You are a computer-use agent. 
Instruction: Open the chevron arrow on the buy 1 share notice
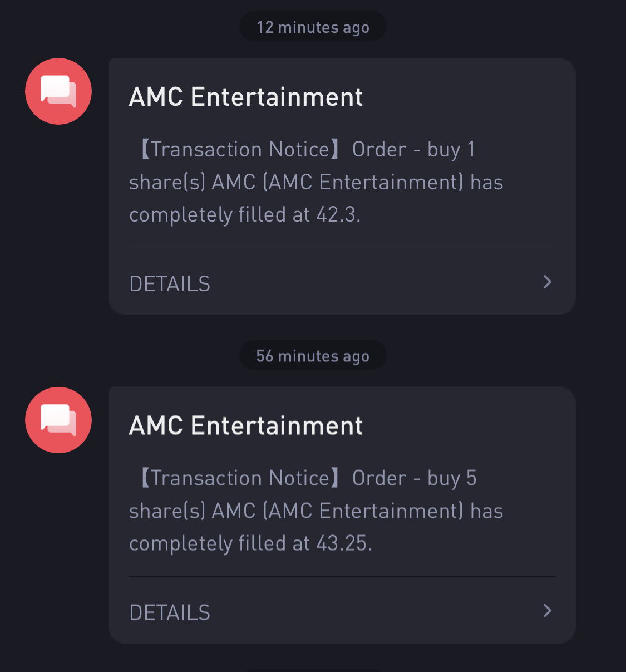548,282
